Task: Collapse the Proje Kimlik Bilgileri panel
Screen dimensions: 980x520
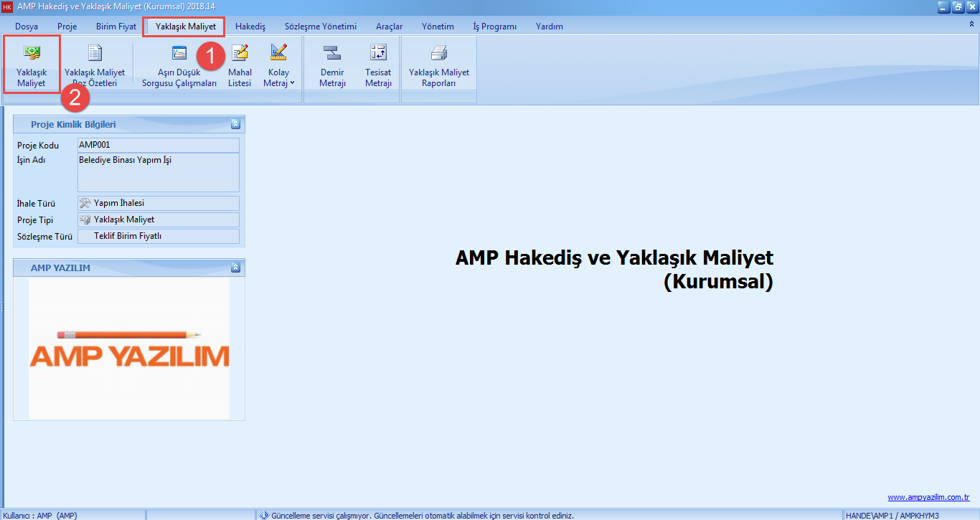Action: [x=235, y=123]
